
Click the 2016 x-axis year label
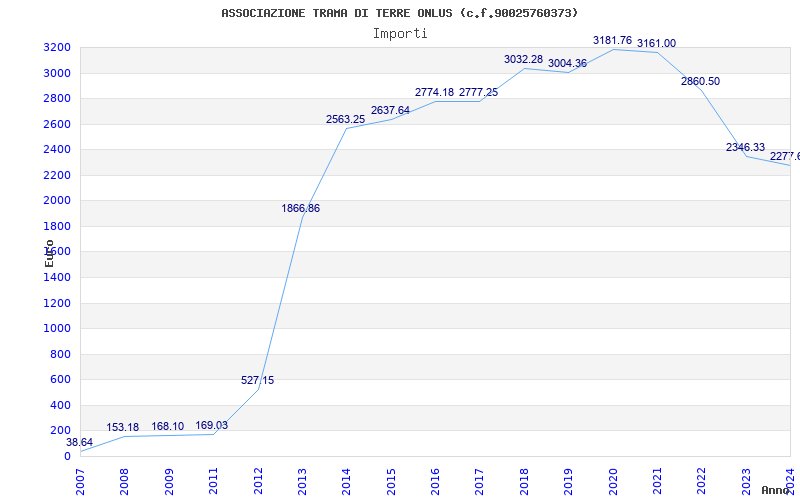pos(435,482)
